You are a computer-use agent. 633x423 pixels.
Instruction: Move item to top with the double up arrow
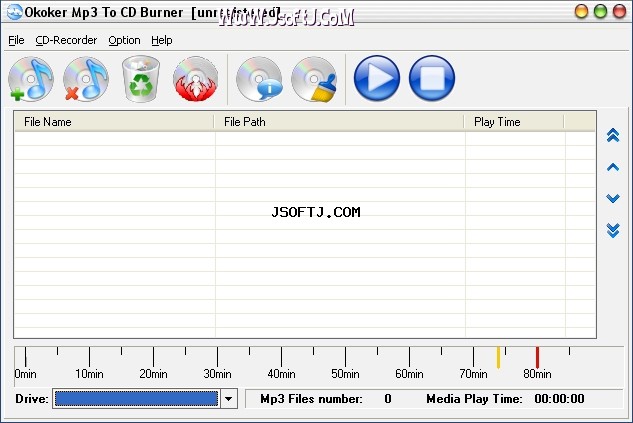613,135
